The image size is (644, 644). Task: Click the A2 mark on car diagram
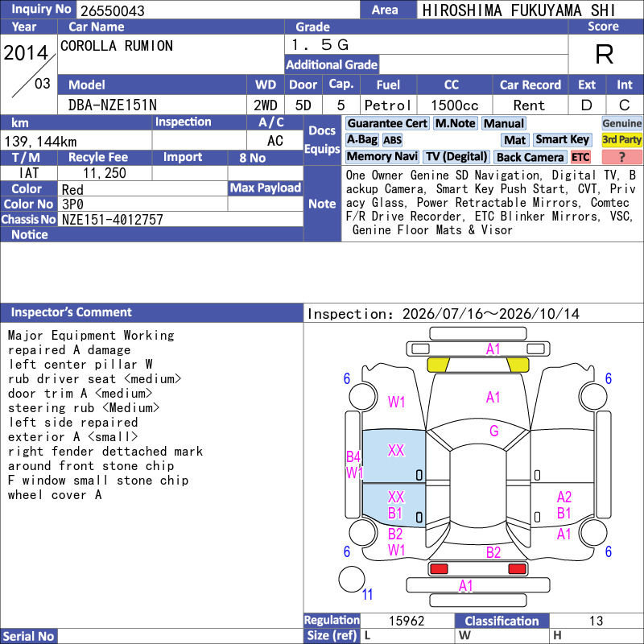click(x=564, y=497)
